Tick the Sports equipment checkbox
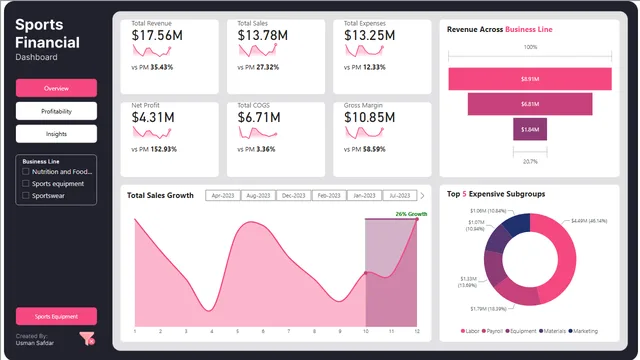The height and width of the screenshot is (360, 640). (x=26, y=184)
